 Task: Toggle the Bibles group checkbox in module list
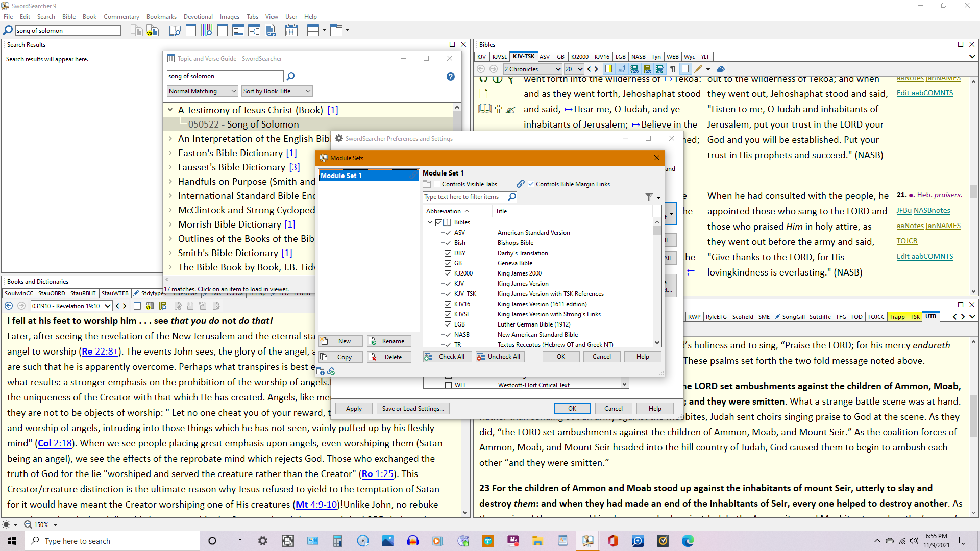click(438, 222)
